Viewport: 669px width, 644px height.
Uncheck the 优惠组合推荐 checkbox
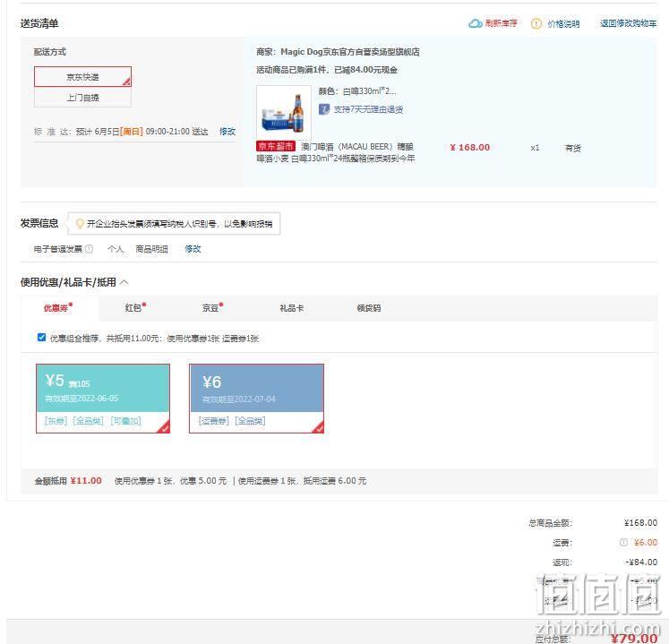(41, 338)
